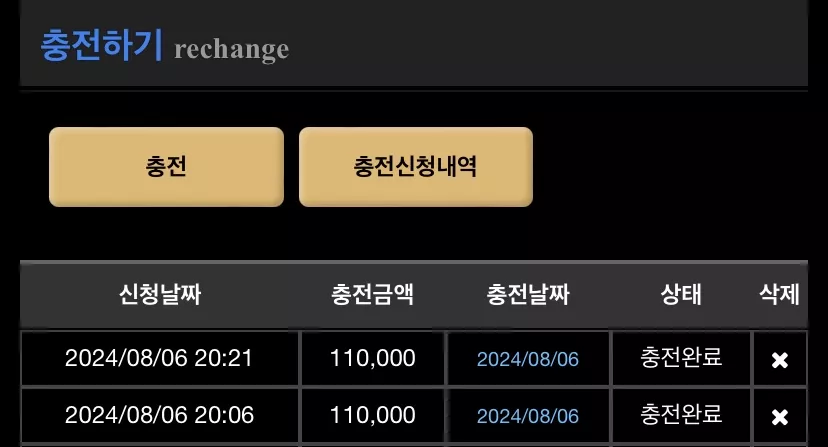This screenshot has width=828, height=447.
Task: Click the 충전하기 page title
Action: point(101,45)
